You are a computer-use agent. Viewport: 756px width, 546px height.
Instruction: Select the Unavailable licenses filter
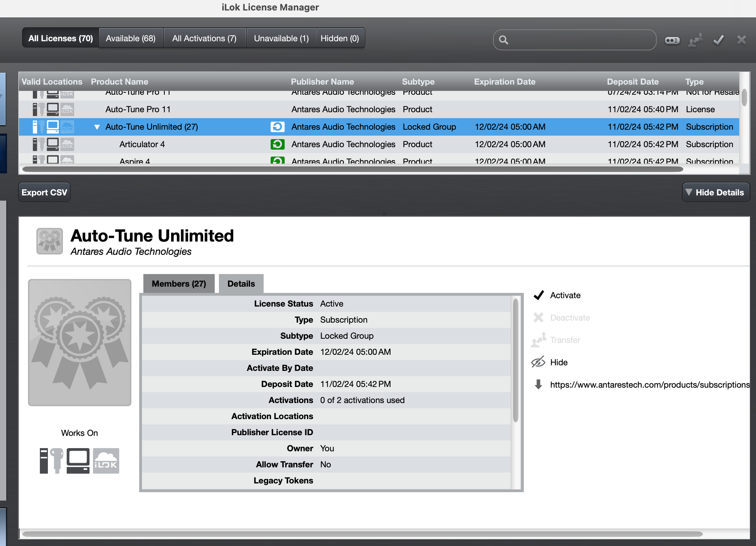(281, 38)
